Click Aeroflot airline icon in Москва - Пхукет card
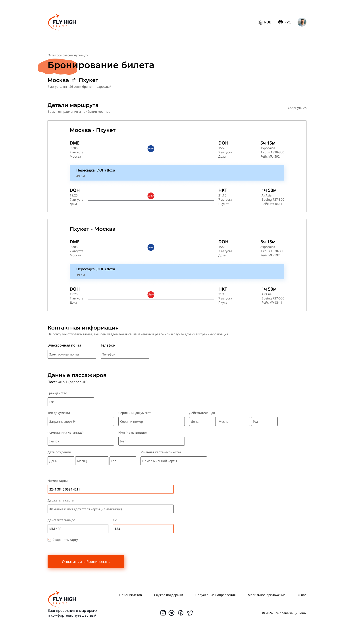 [x=151, y=149]
